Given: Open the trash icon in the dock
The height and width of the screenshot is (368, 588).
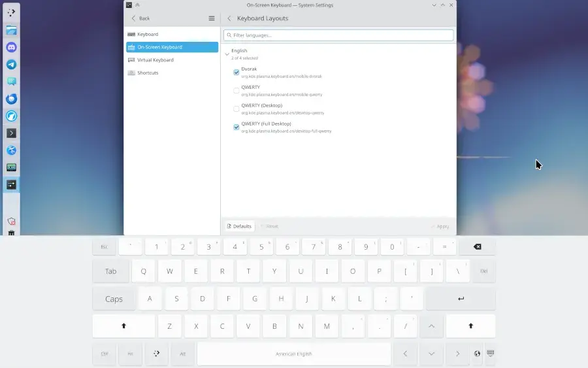Looking at the screenshot, I should point(11,233).
